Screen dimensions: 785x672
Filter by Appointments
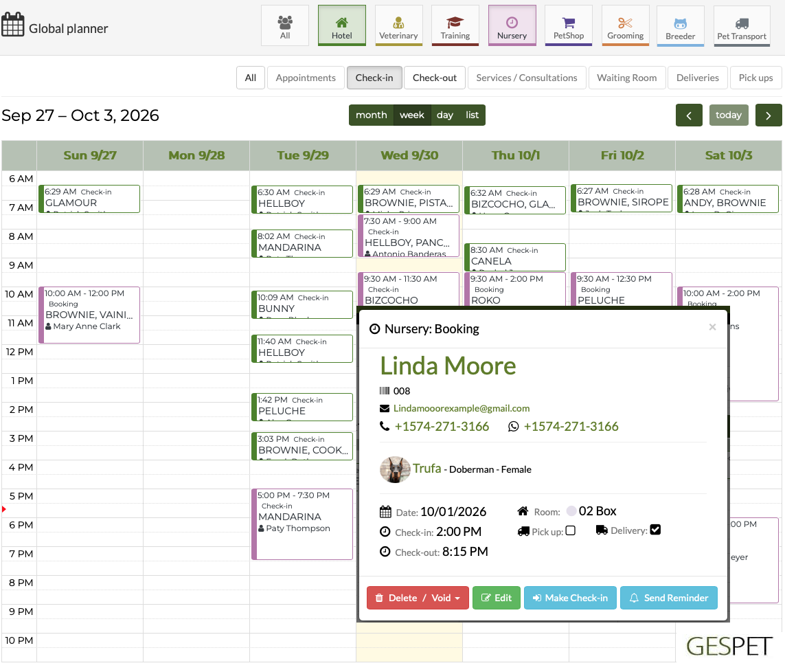coord(306,78)
